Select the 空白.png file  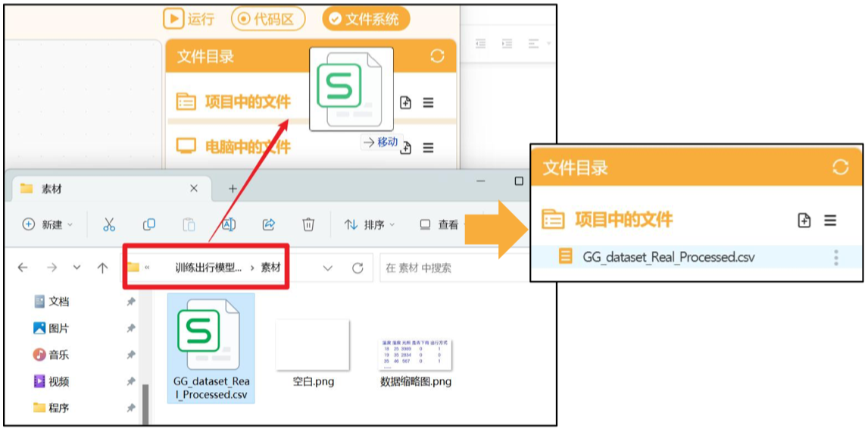click(x=313, y=354)
